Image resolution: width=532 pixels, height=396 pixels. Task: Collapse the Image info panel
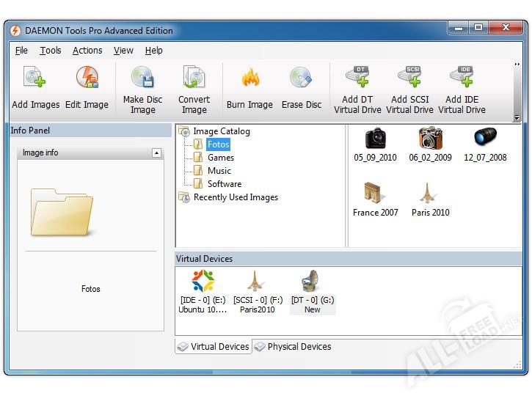coord(156,153)
